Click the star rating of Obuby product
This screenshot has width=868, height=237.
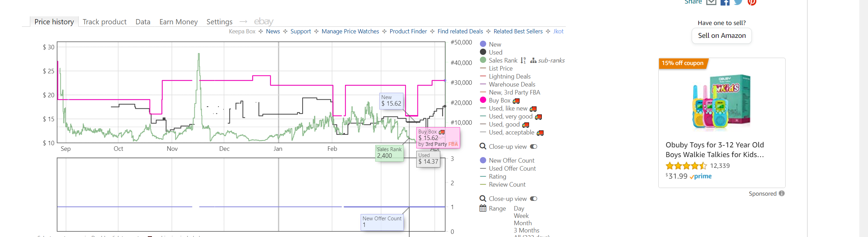[686, 166]
